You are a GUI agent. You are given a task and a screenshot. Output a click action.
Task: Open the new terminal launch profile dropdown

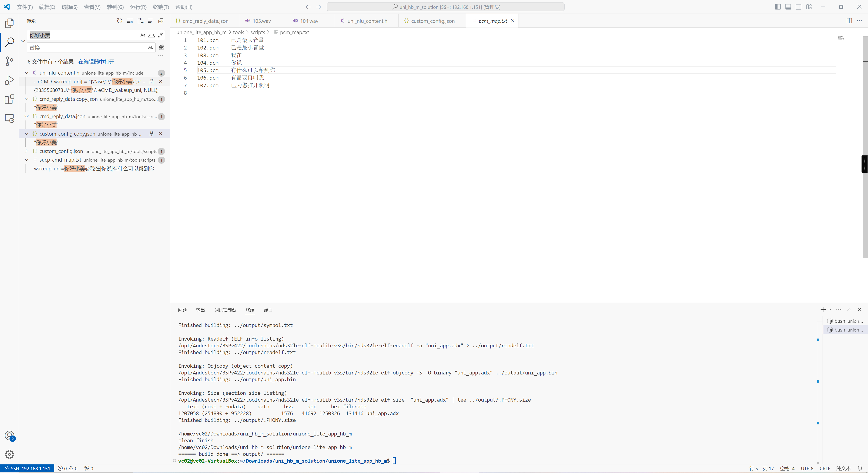pos(830,310)
